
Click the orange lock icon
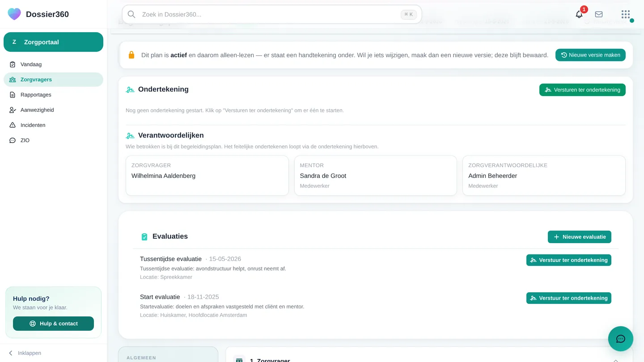point(131,55)
